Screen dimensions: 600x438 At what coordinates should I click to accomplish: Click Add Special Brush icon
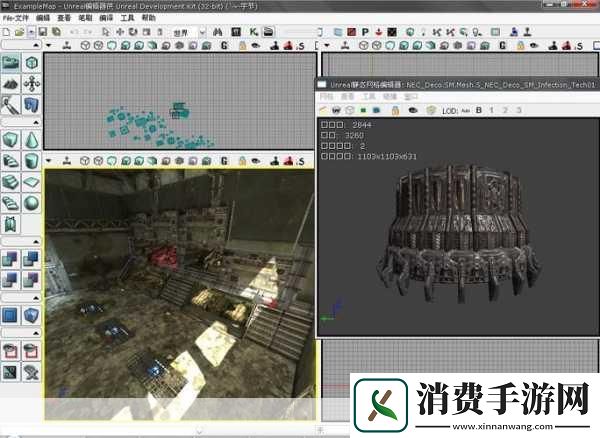click(x=11, y=315)
